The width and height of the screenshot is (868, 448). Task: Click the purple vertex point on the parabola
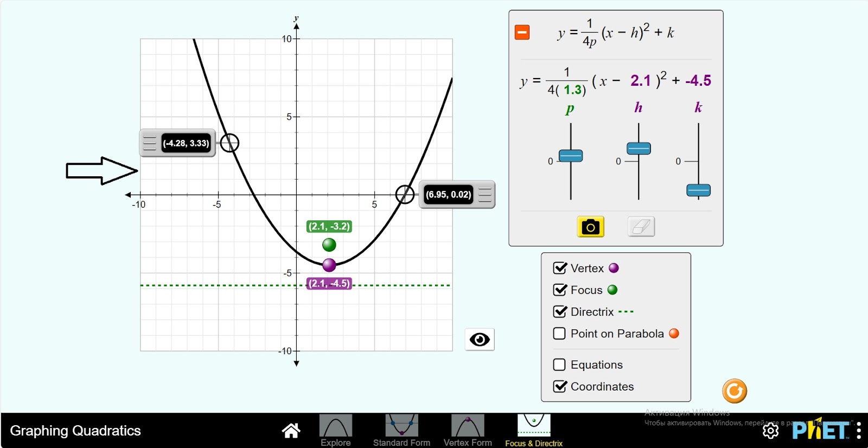pos(329,265)
